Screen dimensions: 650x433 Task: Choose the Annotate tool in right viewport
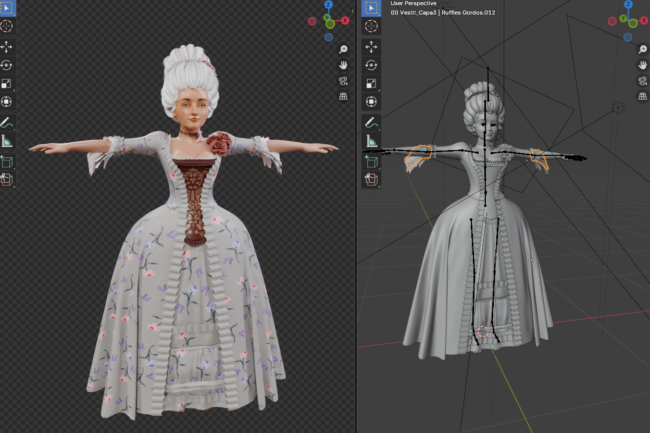(x=371, y=122)
